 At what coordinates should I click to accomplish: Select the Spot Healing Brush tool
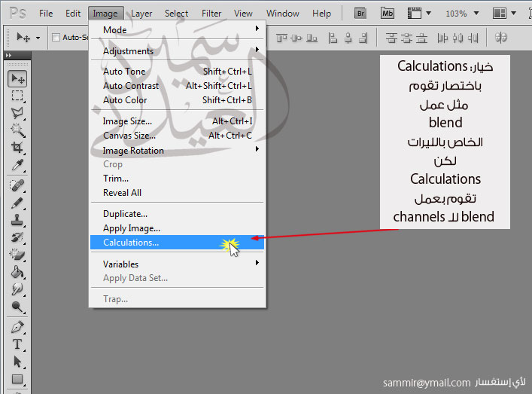[17, 185]
